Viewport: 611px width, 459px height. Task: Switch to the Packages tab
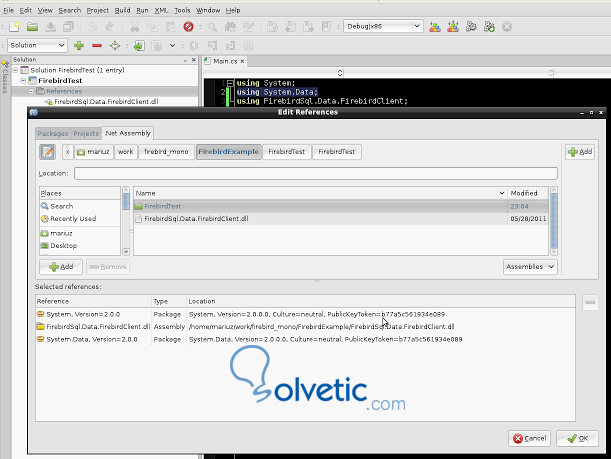coord(53,134)
